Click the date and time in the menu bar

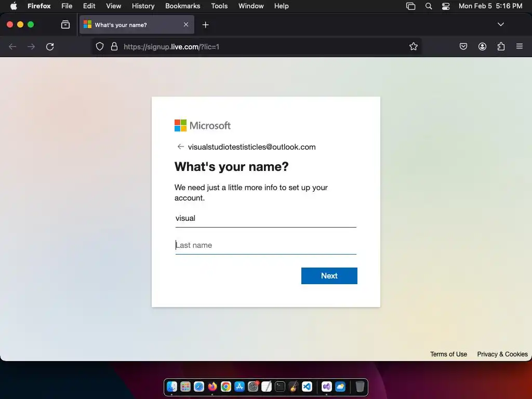(x=490, y=6)
